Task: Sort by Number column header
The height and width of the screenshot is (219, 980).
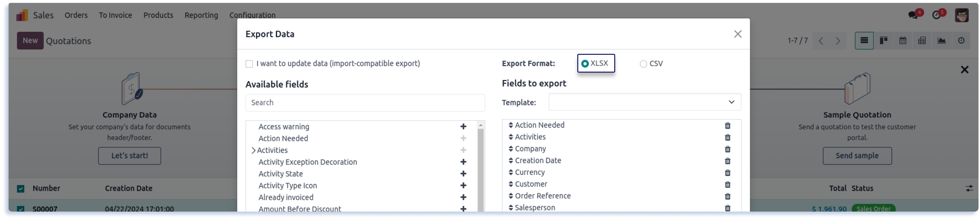Action: [x=46, y=189]
